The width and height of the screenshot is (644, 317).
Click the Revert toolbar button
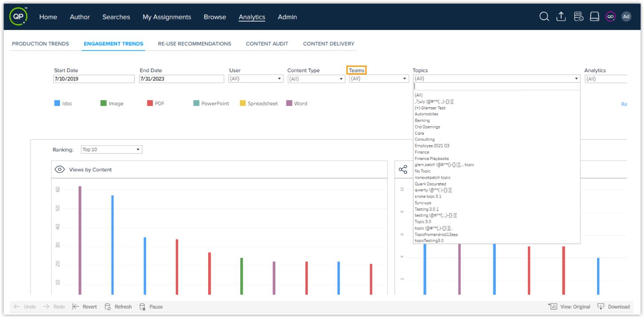(85, 306)
